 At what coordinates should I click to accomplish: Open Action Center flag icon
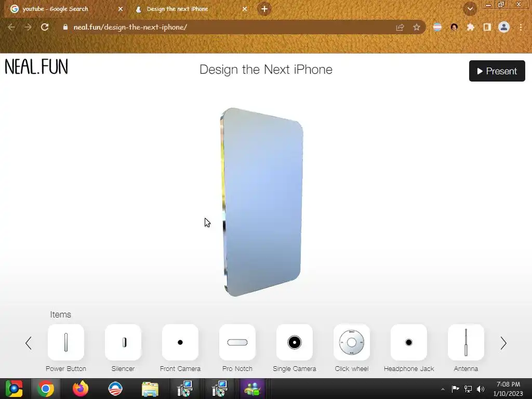click(455, 389)
